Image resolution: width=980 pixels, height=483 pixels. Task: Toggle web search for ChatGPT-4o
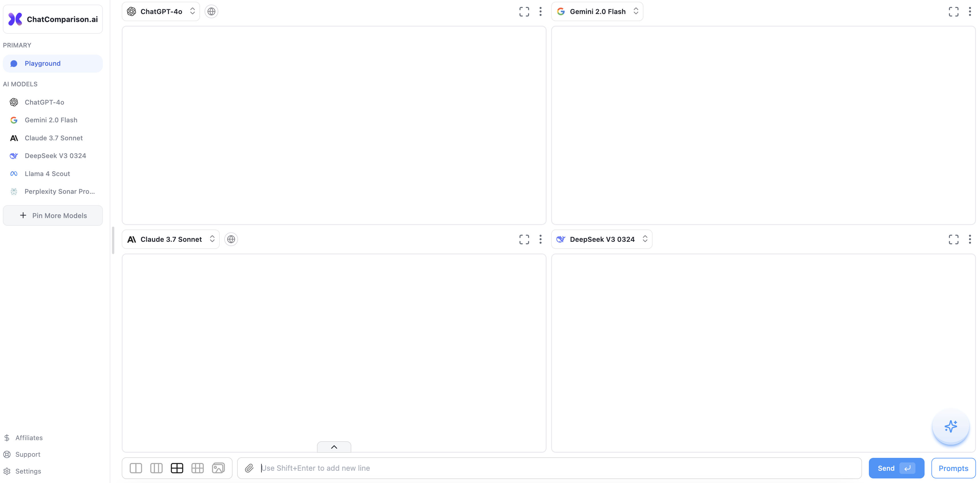pyautogui.click(x=211, y=11)
